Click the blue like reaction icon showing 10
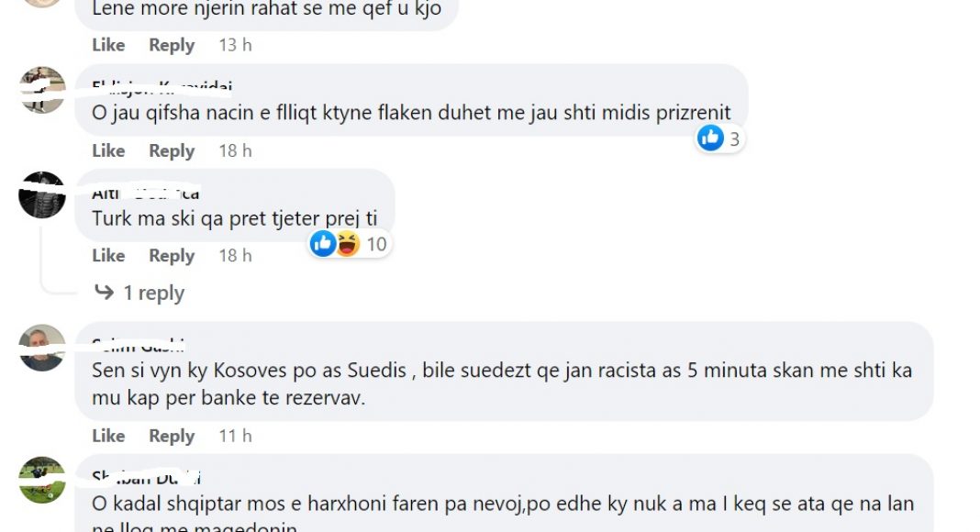980x532 pixels. pos(323,243)
